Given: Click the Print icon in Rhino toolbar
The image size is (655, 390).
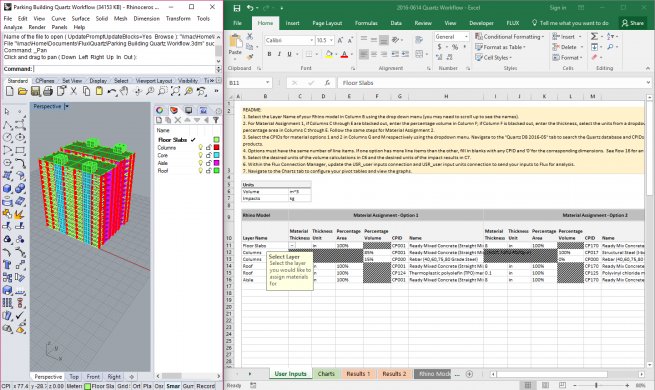Looking at the screenshot, I should pyautogui.click(x=48, y=91).
